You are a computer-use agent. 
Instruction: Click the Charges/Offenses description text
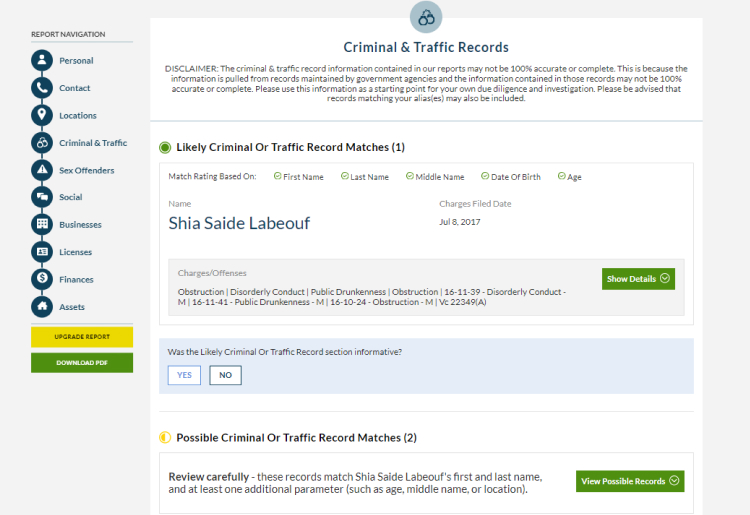pos(372,297)
